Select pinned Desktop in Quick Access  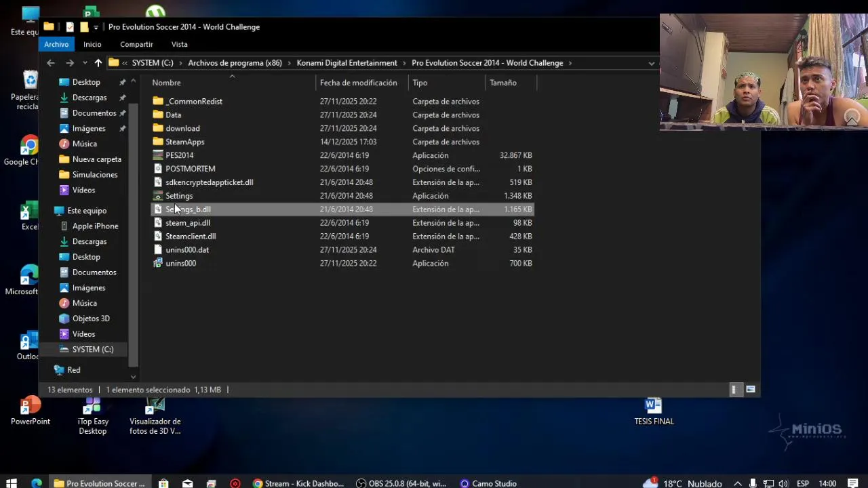pyautogui.click(x=86, y=82)
